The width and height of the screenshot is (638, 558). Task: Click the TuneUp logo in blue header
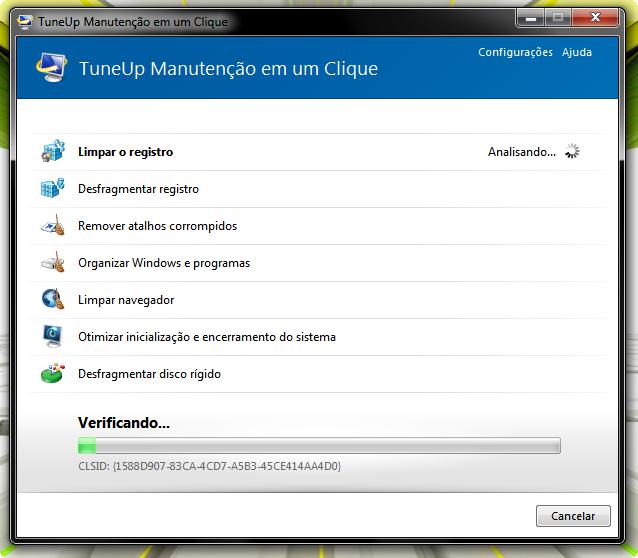52,67
